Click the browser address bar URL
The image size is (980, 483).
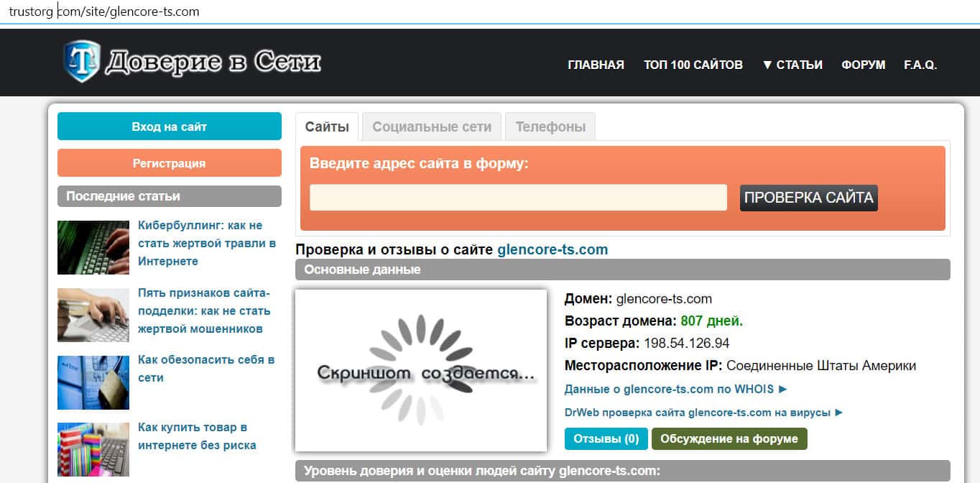(104, 11)
